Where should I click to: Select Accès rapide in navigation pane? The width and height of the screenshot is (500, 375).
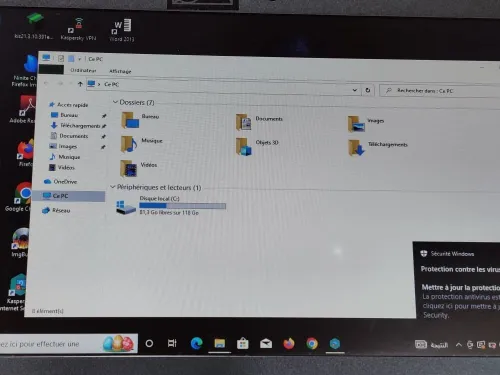tap(69, 105)
